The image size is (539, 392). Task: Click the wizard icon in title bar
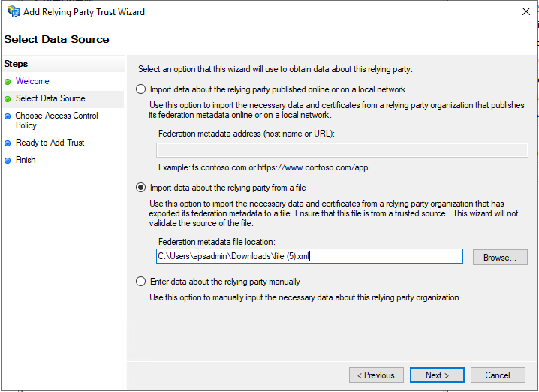(14, 11)
